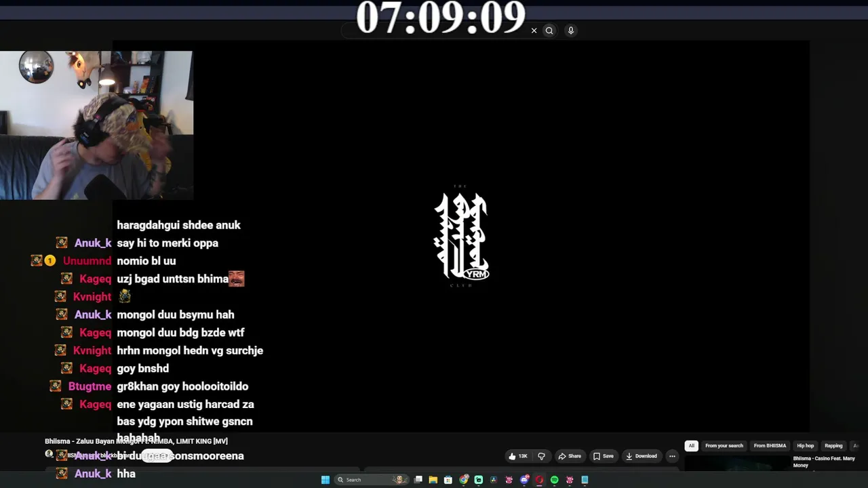The image size is (868, 488).
Task: Click chat message 'say hi to merki oppa'
Action: [x=167, y=243]
